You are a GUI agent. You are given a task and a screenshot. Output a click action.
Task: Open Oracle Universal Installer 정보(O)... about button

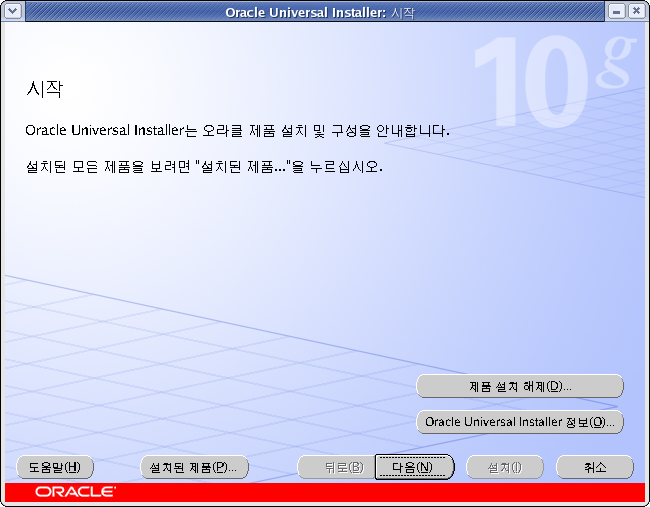(520, 422)
